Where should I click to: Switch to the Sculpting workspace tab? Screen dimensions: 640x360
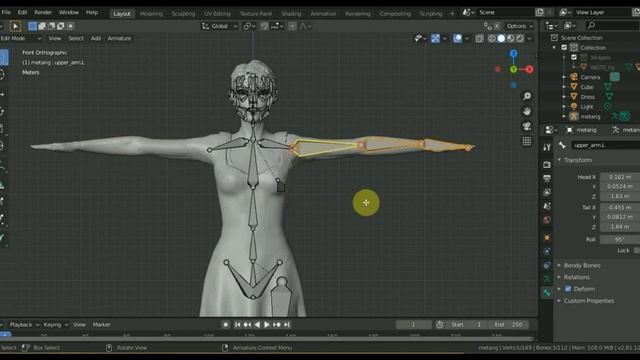183,14
